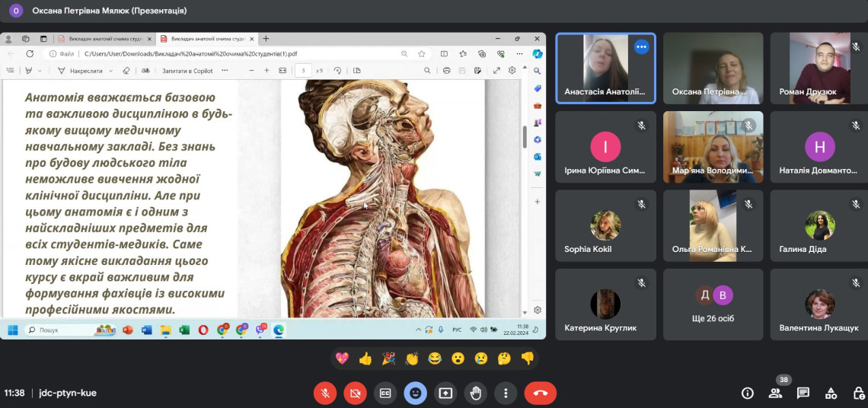This screenshot has height=408, width=868.
Task: Send the clapping hands reaction
Action: (x=411, y=359)
